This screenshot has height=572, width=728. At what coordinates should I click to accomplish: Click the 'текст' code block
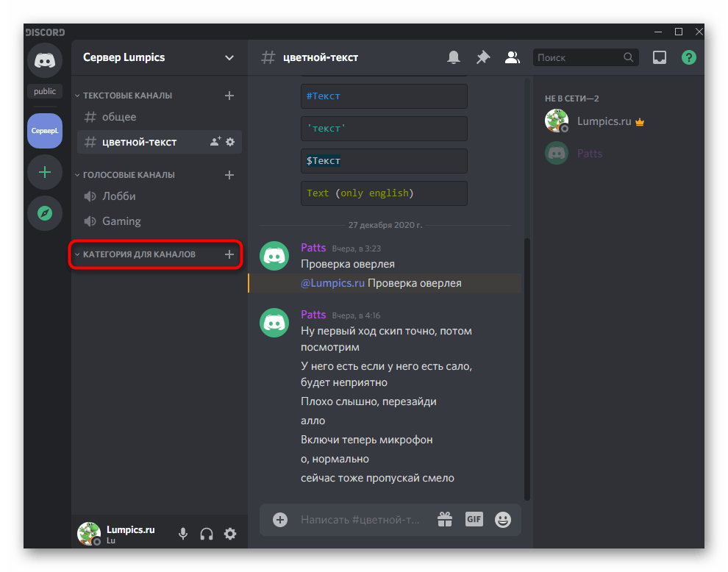tap(384, 129)
